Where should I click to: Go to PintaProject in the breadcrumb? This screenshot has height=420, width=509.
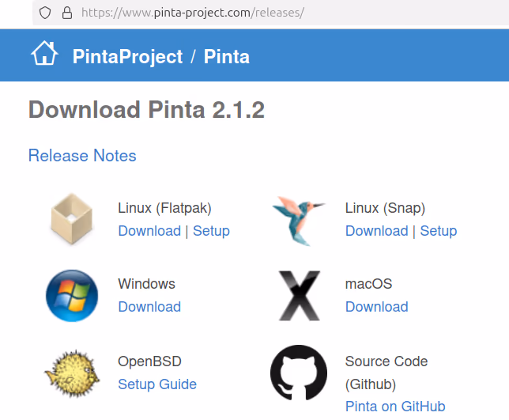pos(127,56)
